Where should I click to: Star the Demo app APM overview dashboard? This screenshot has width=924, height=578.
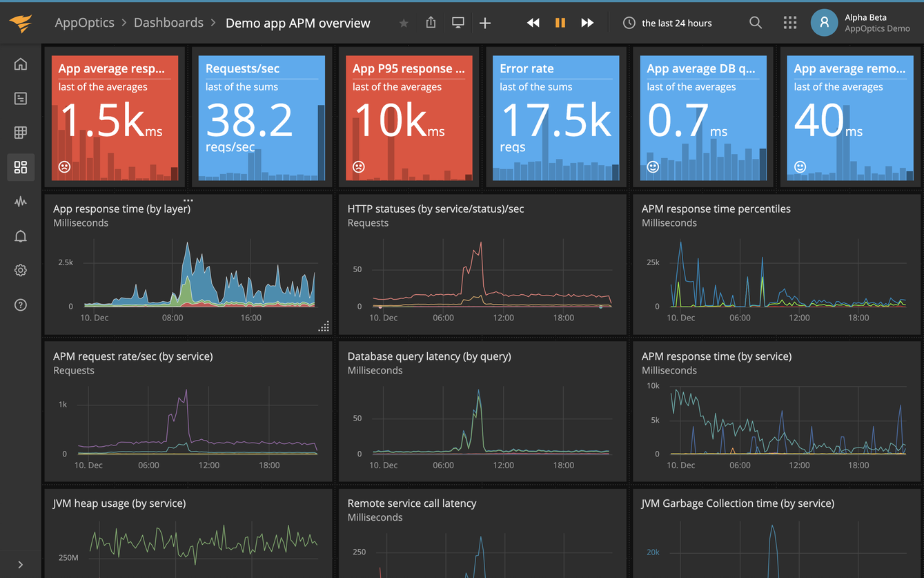click(403, 23)
